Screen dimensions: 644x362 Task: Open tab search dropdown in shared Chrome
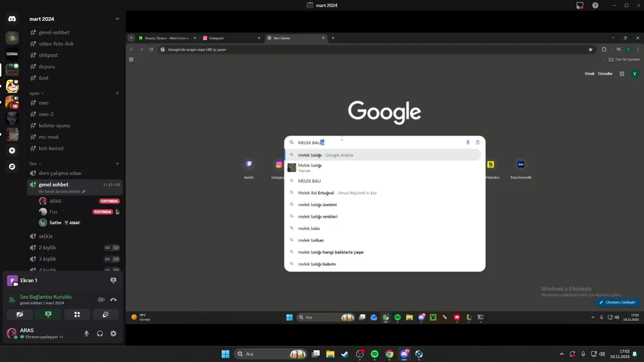pos(131,38)
